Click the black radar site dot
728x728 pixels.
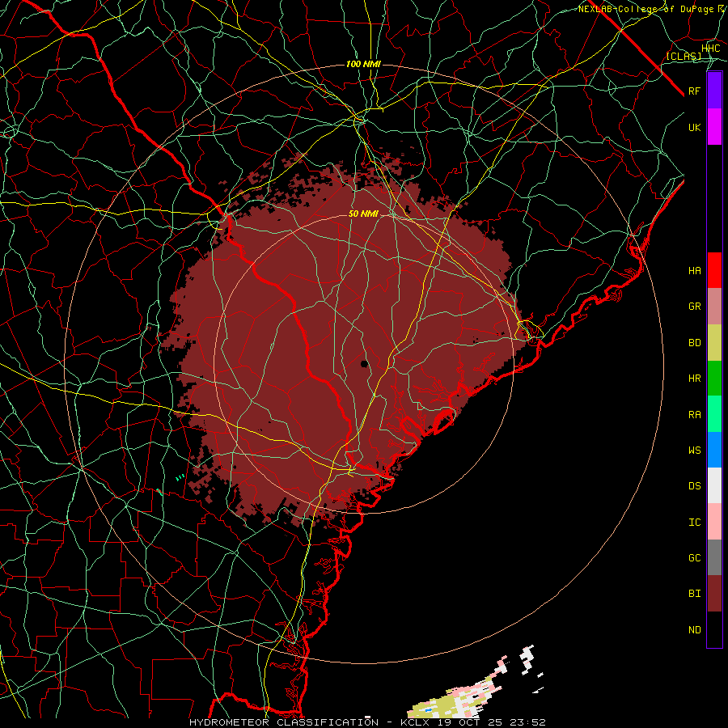365,363
